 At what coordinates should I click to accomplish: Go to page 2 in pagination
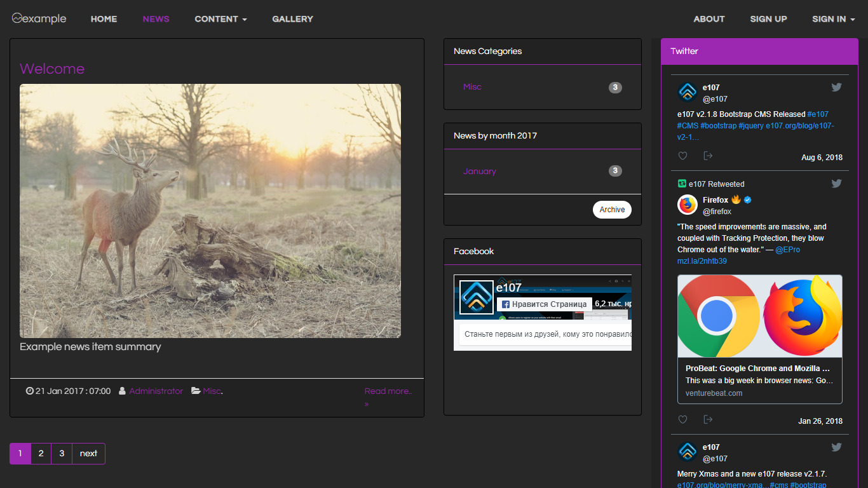[41, 454]
